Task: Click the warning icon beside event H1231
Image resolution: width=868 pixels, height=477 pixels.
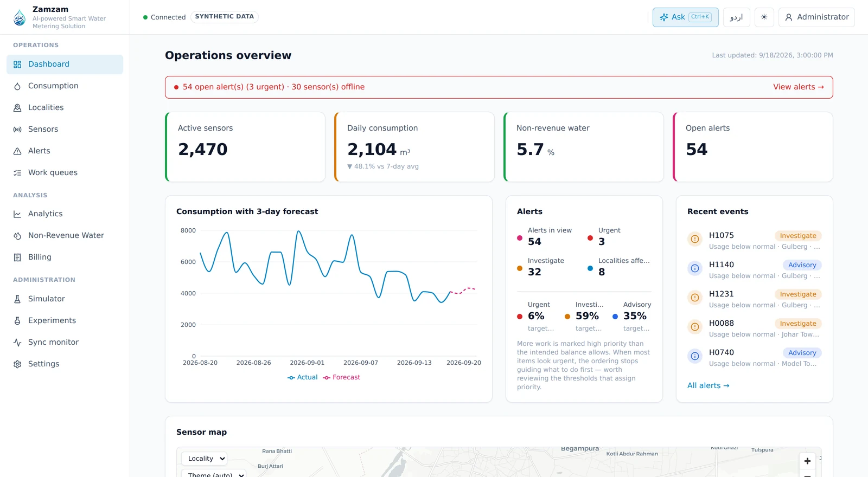Action: [x=695, y=298]
